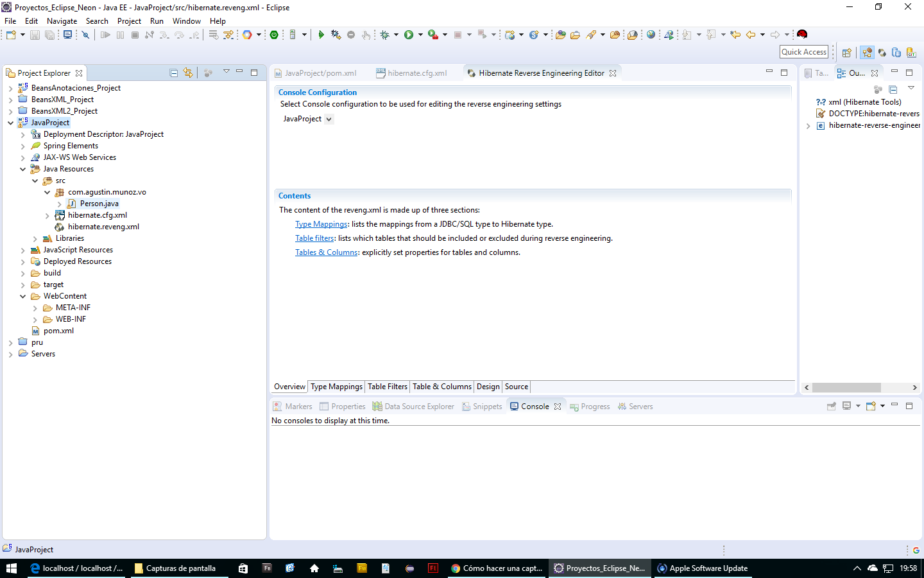
Task: Open the File menu
Action: tap(10, 21)
